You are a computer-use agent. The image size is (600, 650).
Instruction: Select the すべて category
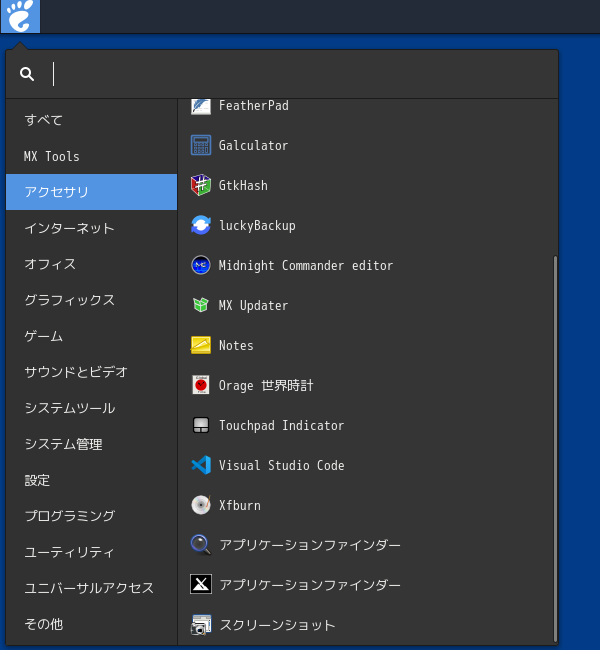pyautogui.click(x=91, y=120)
